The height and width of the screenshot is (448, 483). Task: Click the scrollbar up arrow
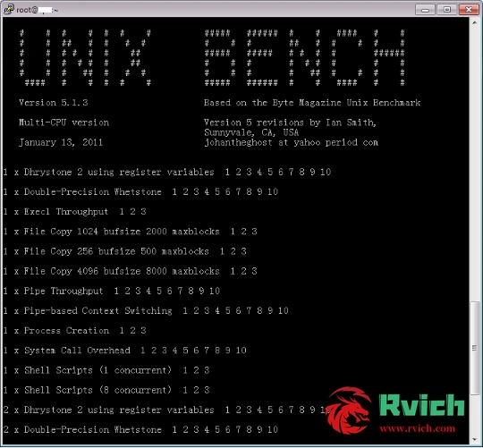tap(475, 22)
